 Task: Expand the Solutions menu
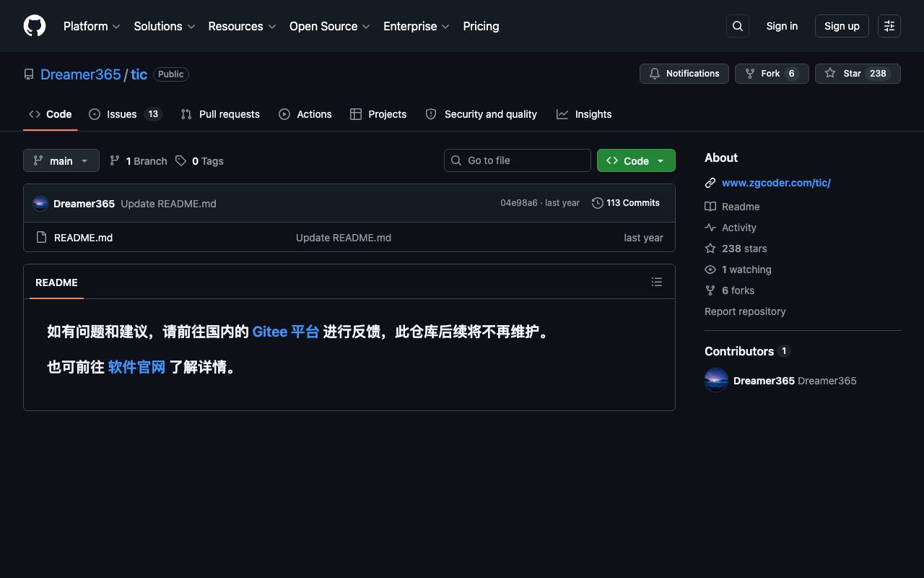pos(165,26)
